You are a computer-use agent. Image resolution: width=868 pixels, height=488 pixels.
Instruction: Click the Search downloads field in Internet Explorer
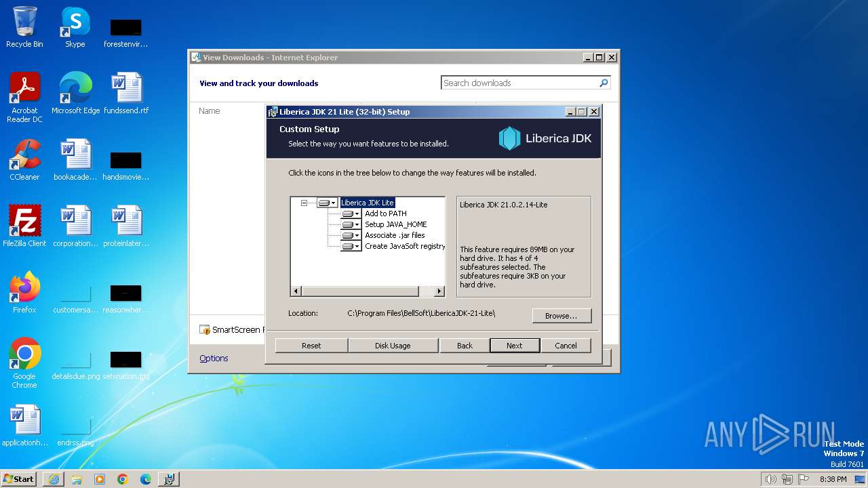519,83
